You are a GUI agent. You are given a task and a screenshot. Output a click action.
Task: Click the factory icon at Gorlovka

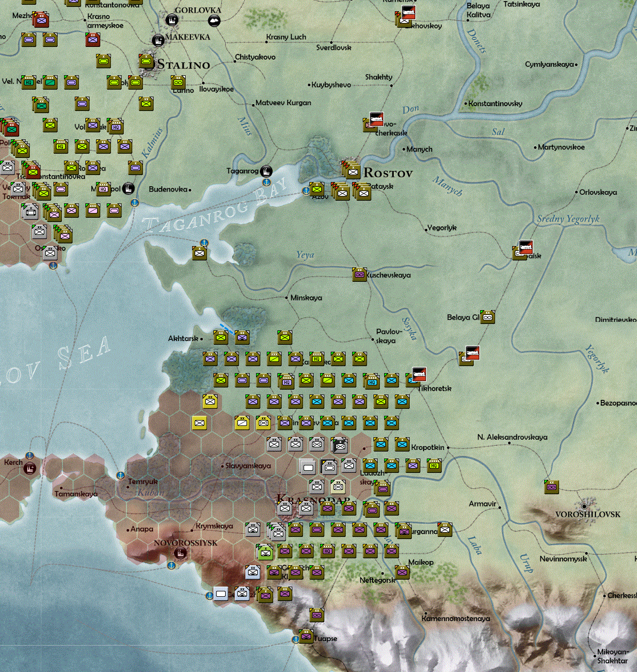click(x=172, y=20)
